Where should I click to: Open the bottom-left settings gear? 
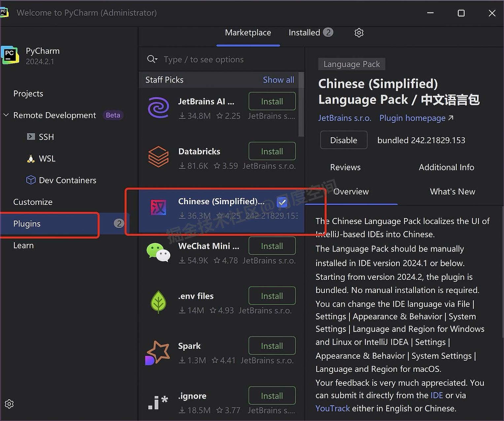click(x=9, y=404)
